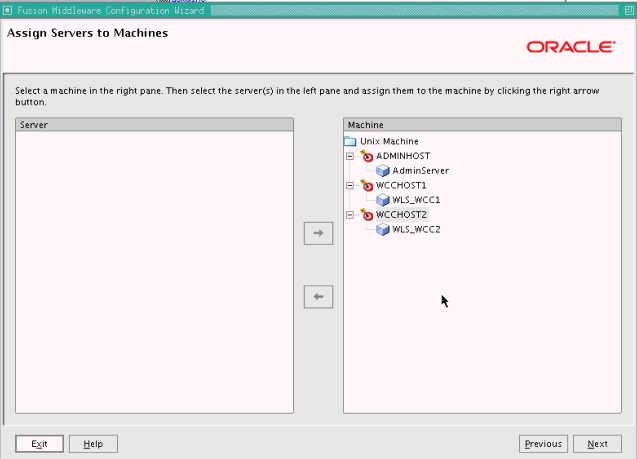Click the AdminServer server icon
The image size is (637, 459).
coord(383,171)
